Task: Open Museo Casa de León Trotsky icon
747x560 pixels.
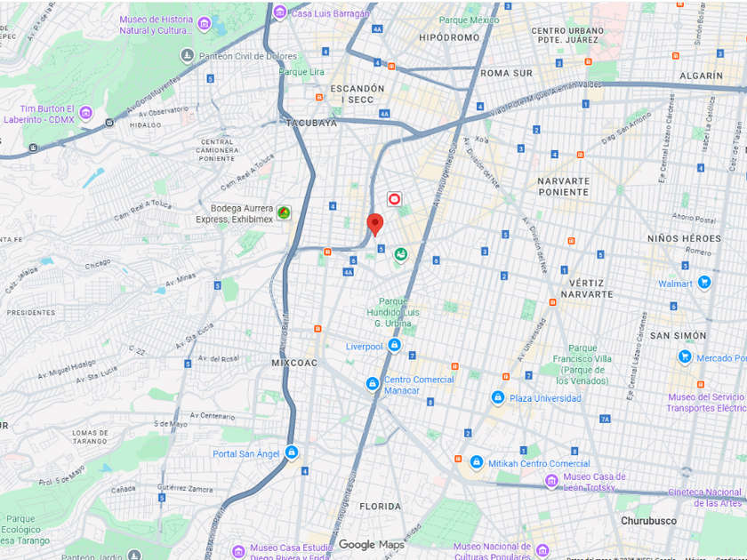Action: tap(551, 481)
